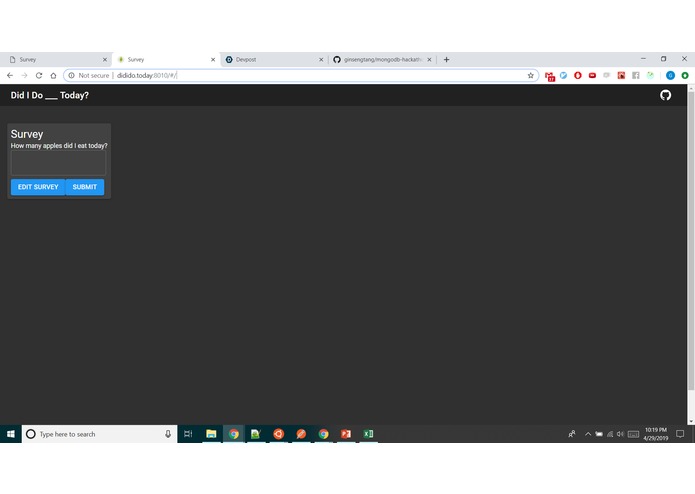Submit the survey with SUBMIT button

(x=85, y=187)
